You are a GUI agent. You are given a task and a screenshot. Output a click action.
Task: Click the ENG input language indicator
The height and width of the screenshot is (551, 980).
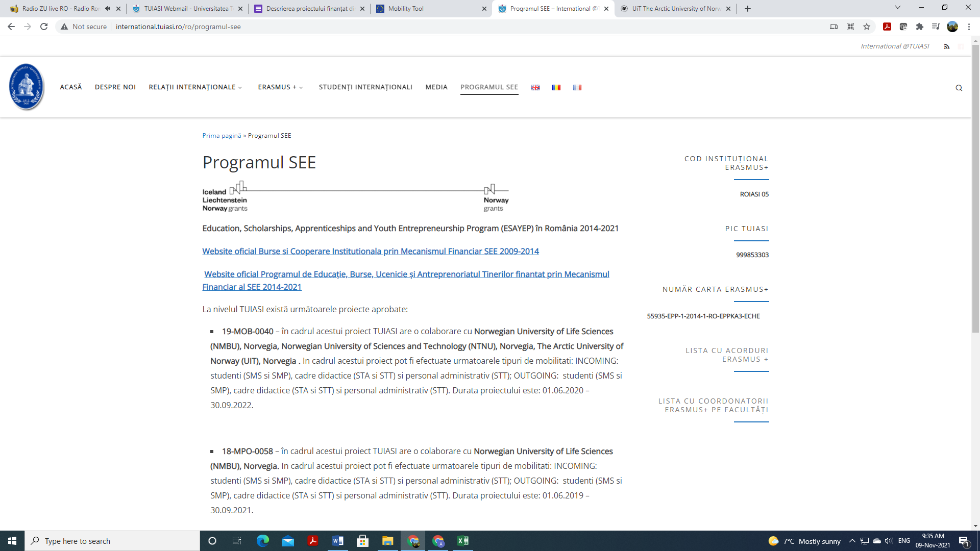904,541
